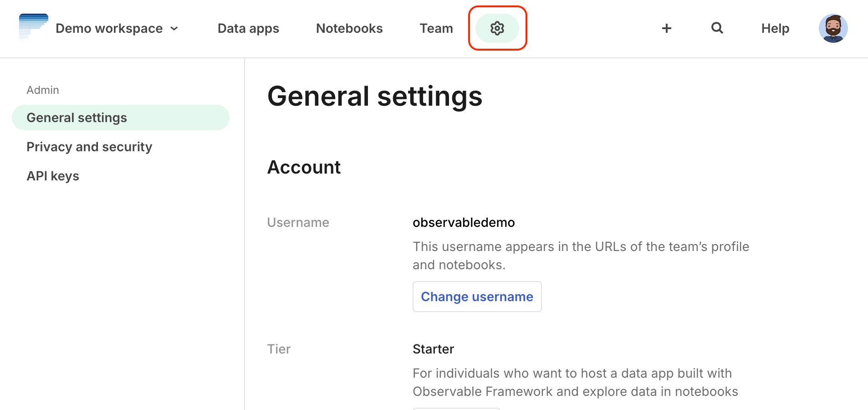Open the account menu via the avatar image
The height and width of the screenshot is (410, 868).
pos(832,28)
